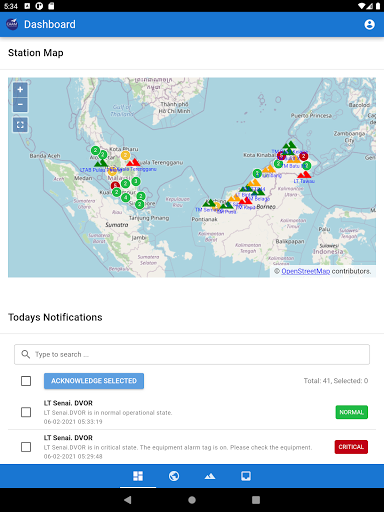Open the green cluster numbered 4
Image resolution: width=384 pixels, height=512 pixels.
click(x=126, y=198)
